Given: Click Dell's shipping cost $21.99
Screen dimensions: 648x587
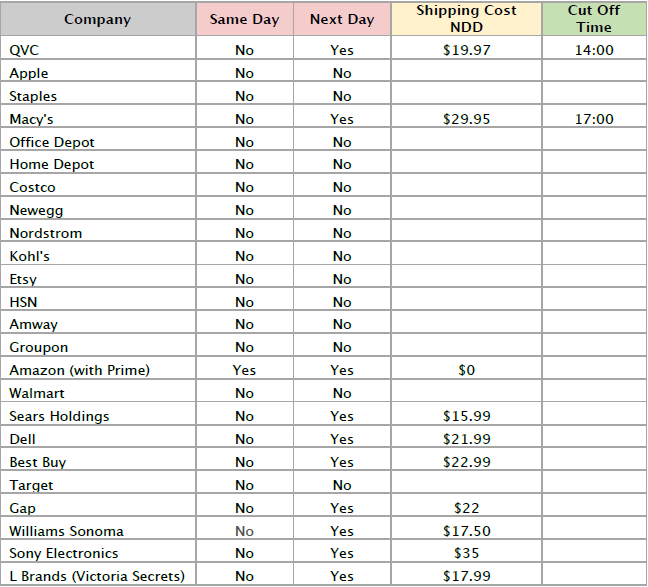Looking at the screenshot, I should point(466,439).
